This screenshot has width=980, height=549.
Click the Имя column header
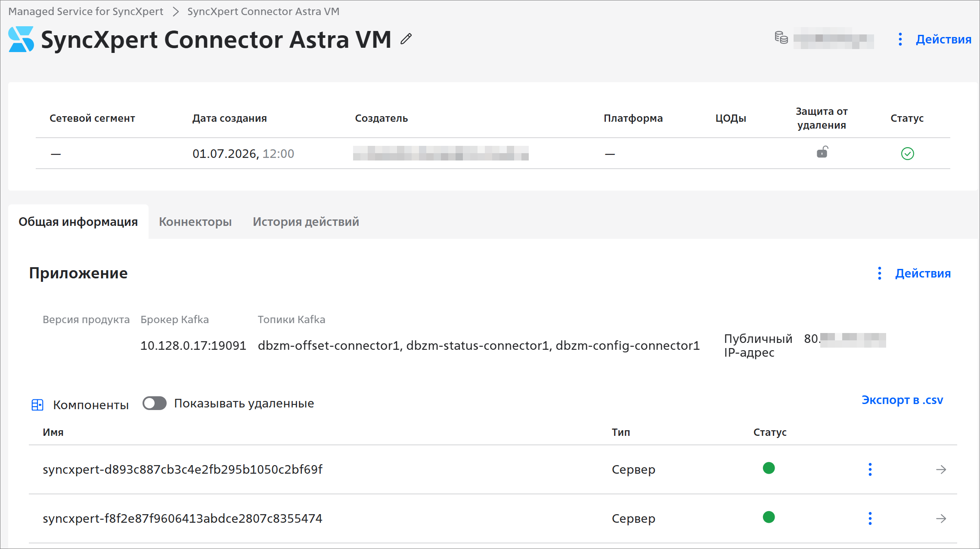pyautogui.click(x=53, y=432)
